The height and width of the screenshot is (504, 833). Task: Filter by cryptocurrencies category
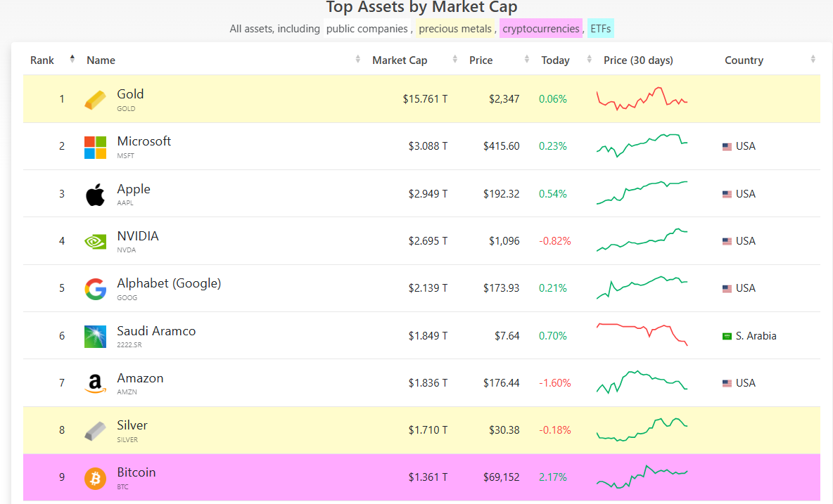click(x=541, y=29)
